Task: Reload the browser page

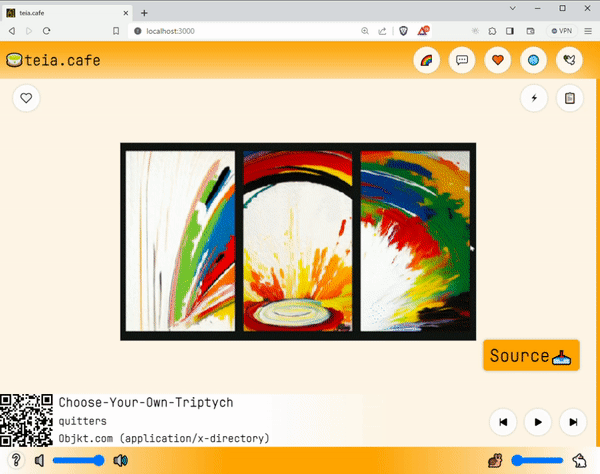Action: [46, 31]
